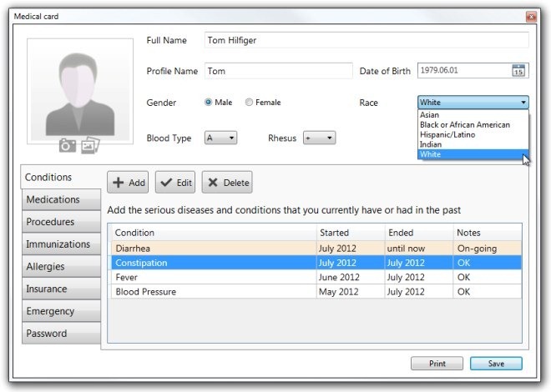Choose Hispanic/Latino in the Race list

(x=473, y=134)
